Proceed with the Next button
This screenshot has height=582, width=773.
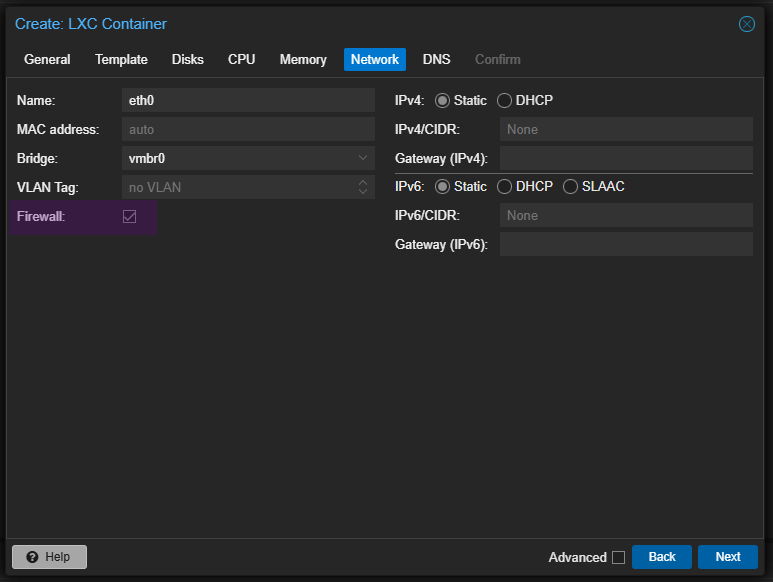click(728, 557)
